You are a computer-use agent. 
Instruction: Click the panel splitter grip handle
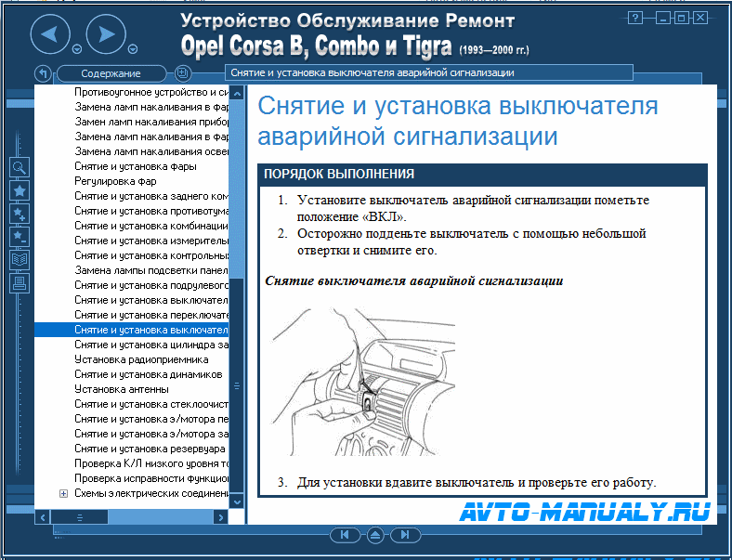[x=237, y=386]
